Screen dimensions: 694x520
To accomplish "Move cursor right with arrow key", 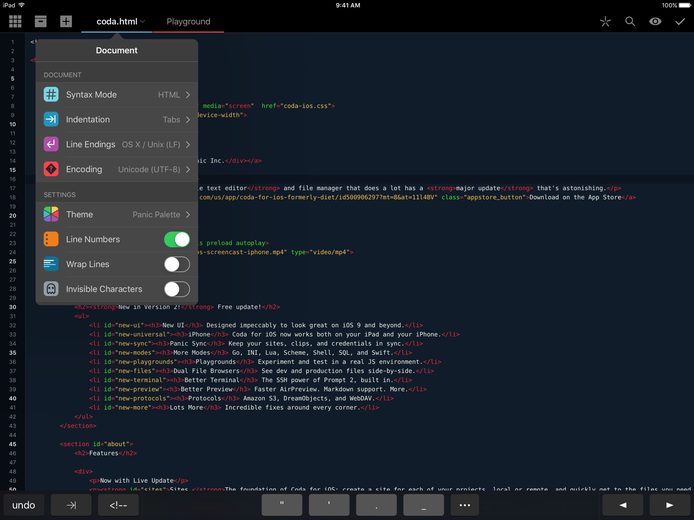I will click(x=670, y=505).
